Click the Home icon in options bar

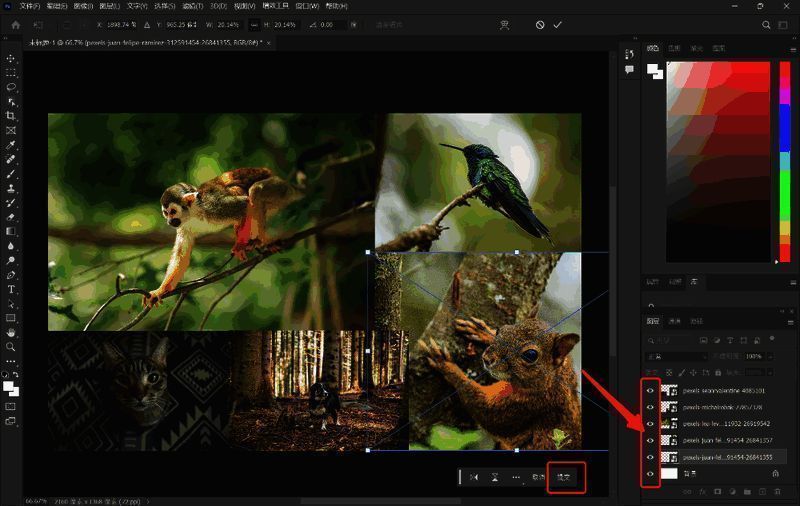(15, 24)
